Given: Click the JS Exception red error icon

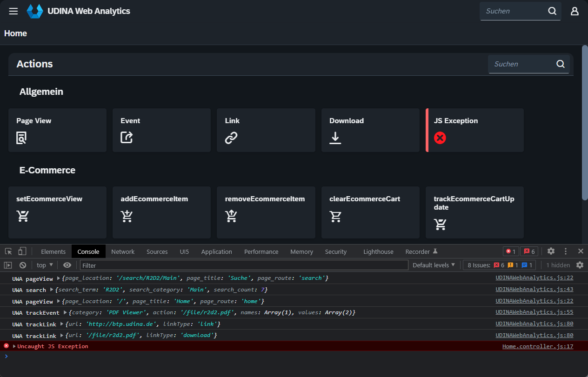Looking at the screenshot, I should [440, 138].
